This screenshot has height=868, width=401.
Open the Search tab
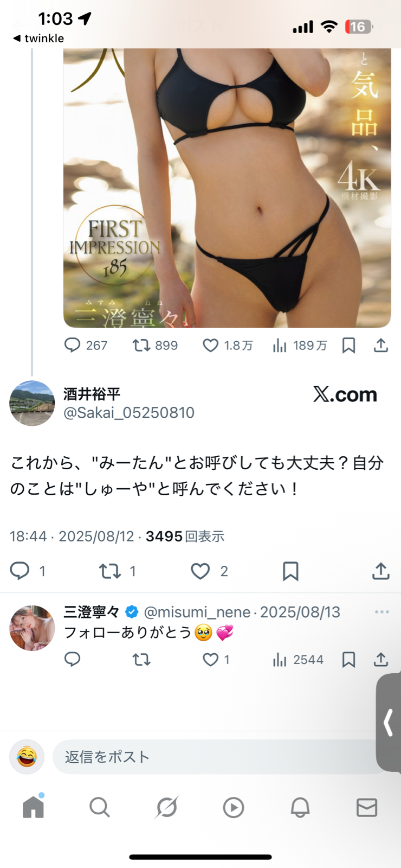pyautogui.click(x=100, y=807)
